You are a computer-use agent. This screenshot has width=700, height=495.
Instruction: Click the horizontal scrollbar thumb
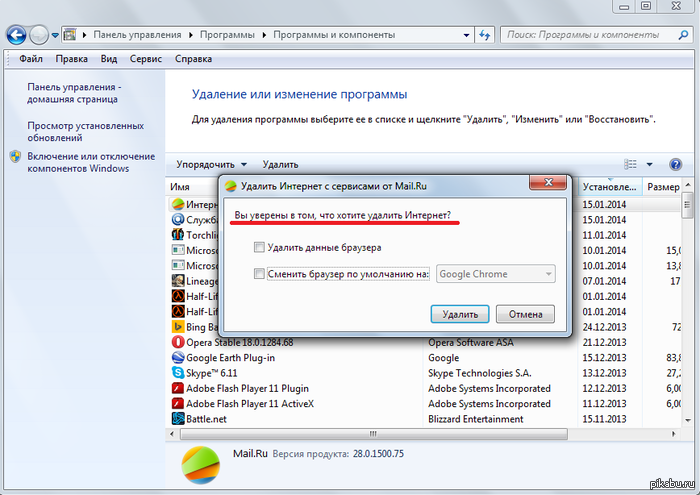374,434
